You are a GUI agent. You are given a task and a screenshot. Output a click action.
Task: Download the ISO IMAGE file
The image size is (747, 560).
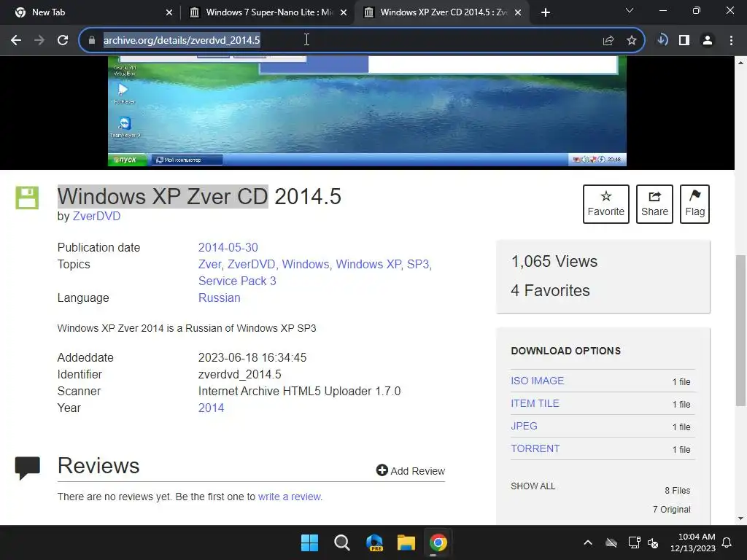click(x=538, y=381)
